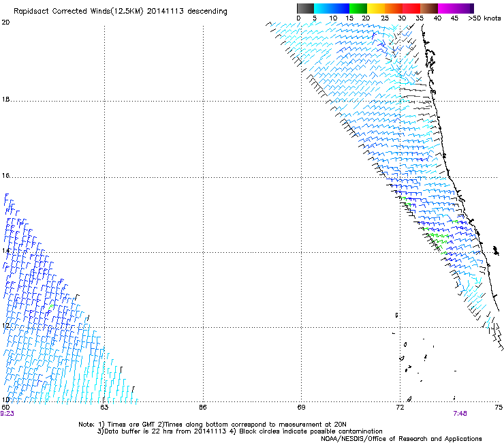Image resolution: width=504 pixels, height=443 pixels.
Task: Click the longitude label 63
Action: coord(104,408)
